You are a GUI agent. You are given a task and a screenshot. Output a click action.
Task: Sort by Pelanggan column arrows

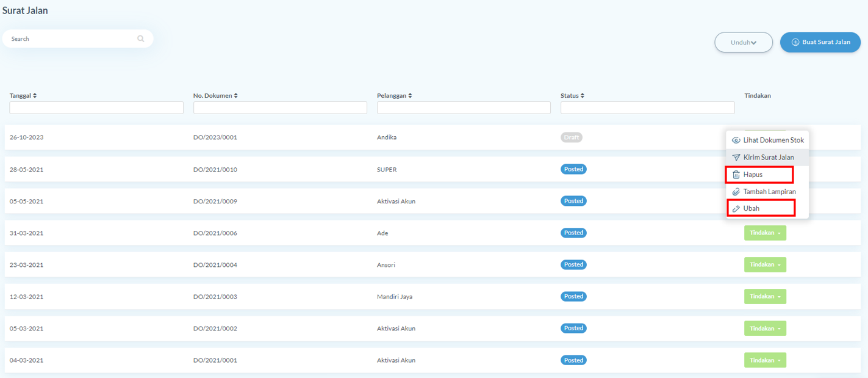tap(411, 95)
